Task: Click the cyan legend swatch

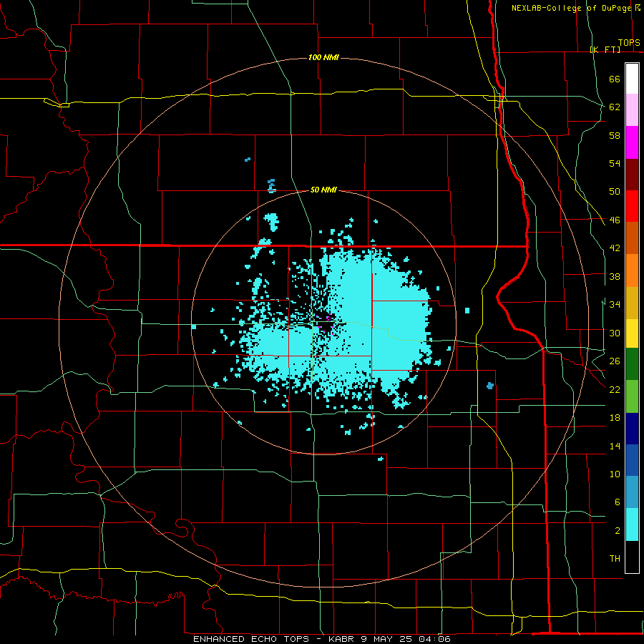Action: click(x=632, y=525)
